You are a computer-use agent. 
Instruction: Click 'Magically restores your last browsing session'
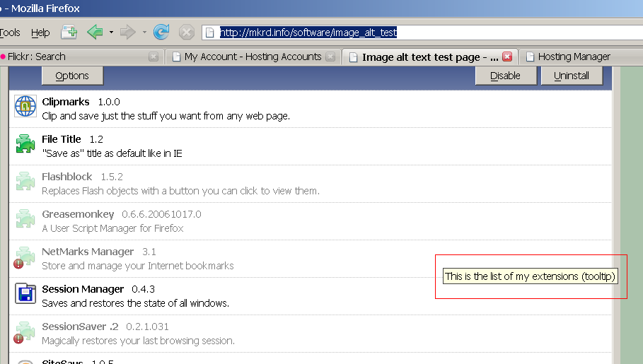point(138,341)
